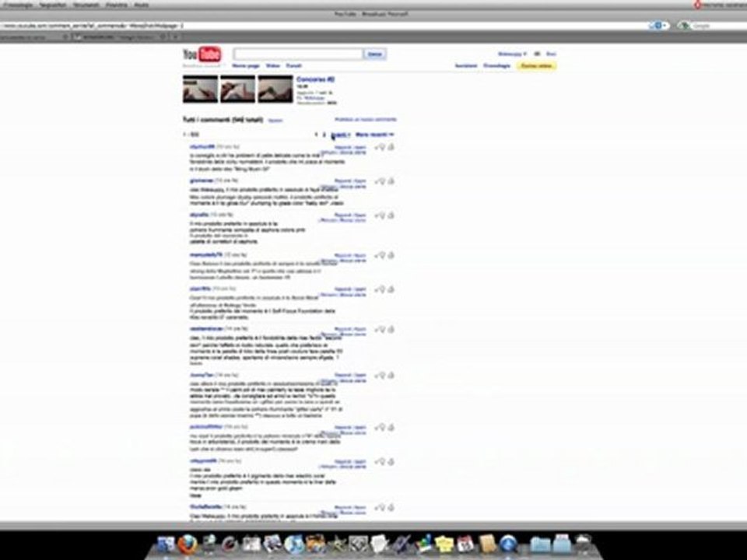The width and height of the screenshot is (747, 560).
Task: Click the Google search field in browser toolbar
Action: [718, 26]
